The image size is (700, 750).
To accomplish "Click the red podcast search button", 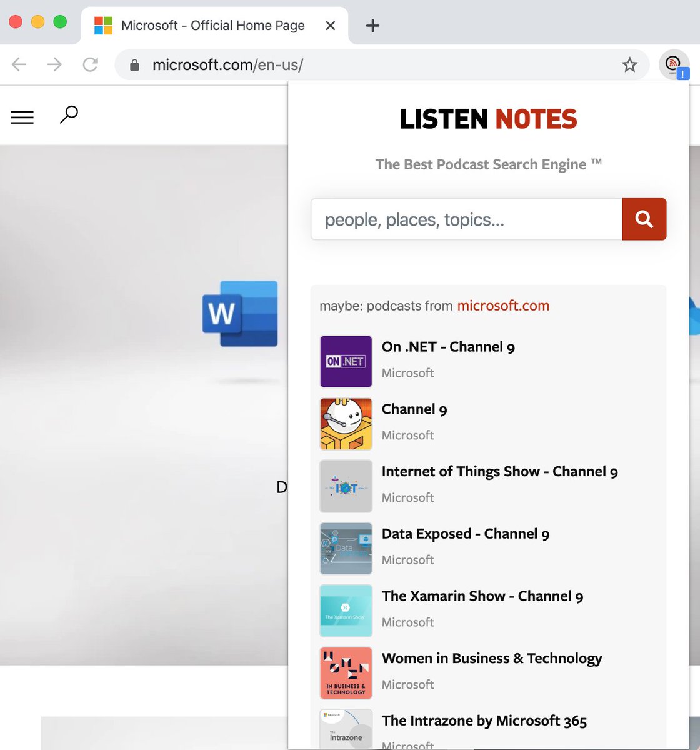I will [x=644, y=219].
